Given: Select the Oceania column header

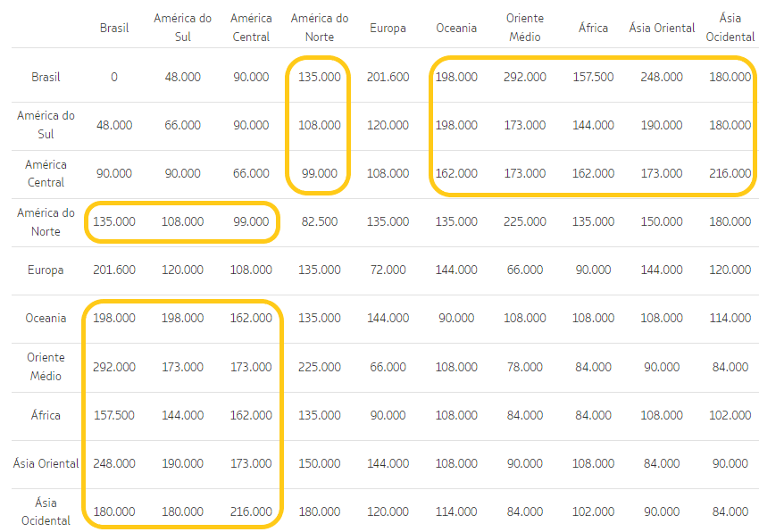Looking at the screenshot, I should tap(456, 28).
